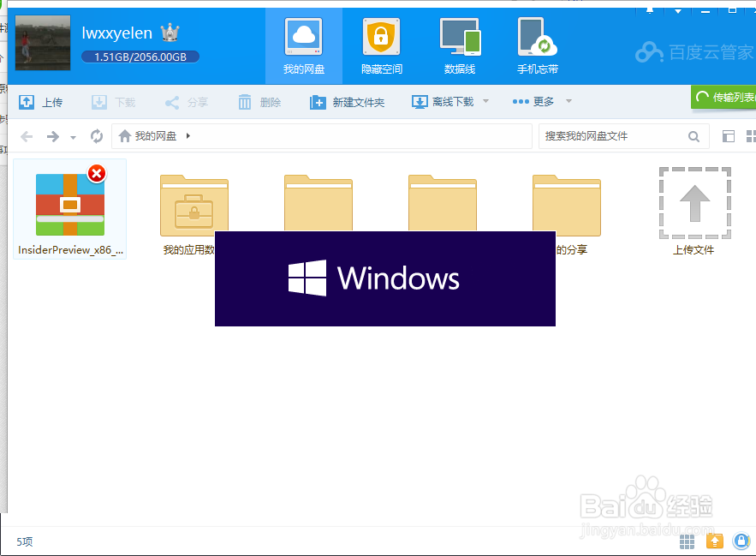
Task: Open the 更多 menu
Action: click(x=533, y=102)
